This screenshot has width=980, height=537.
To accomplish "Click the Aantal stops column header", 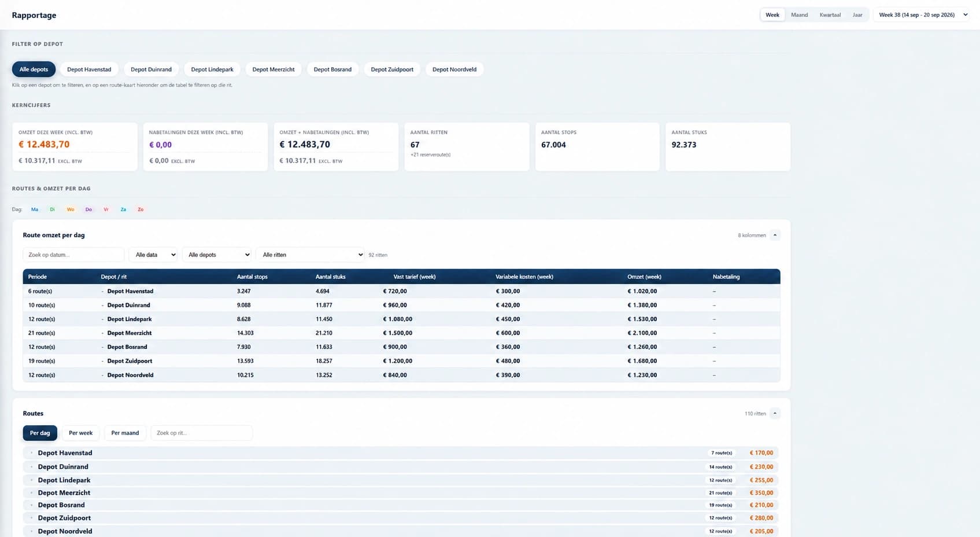I will [252, 277].
